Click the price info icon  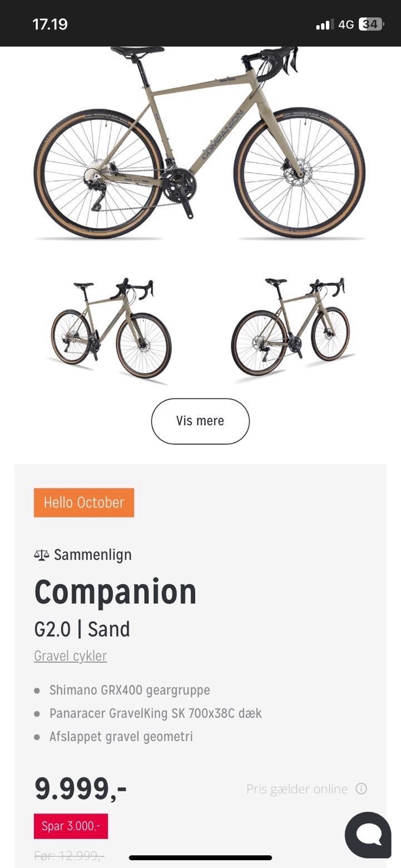362,788
